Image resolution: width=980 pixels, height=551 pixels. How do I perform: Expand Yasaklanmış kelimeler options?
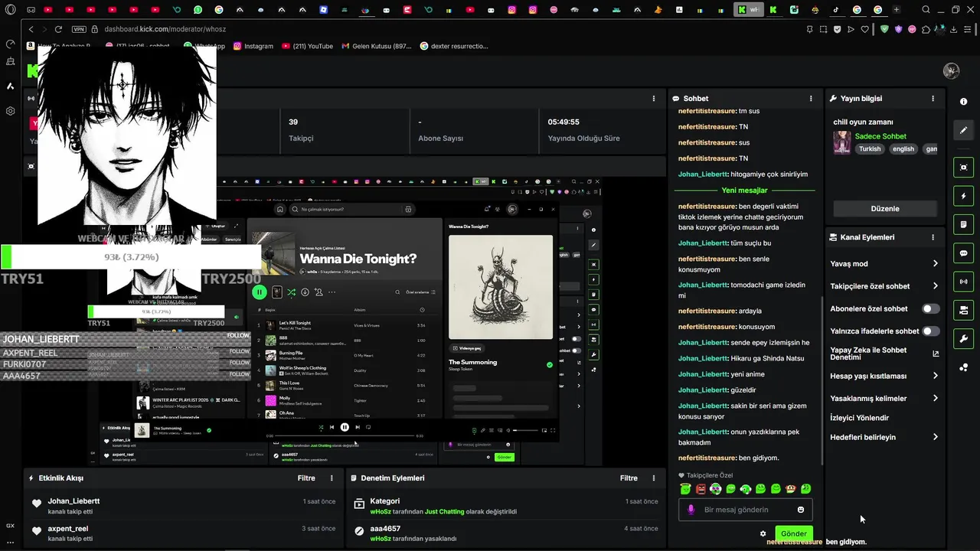point(935,398)
